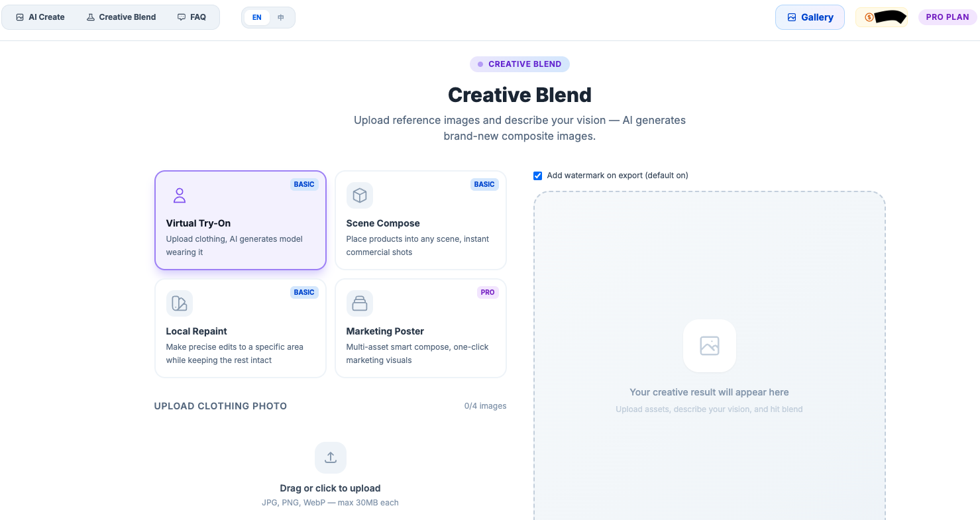The image size is (980, 520).
Task: Toggle Add watermark on export checkbox
Action: (538, 176)
